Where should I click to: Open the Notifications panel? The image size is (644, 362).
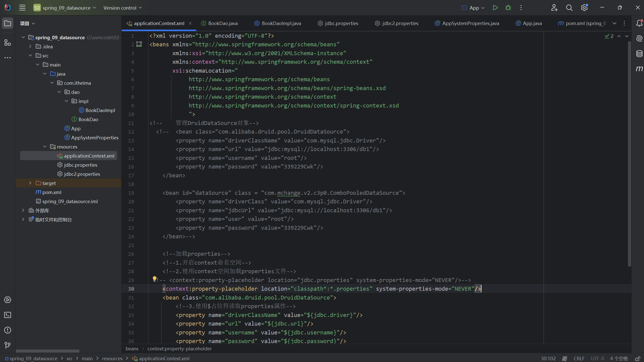pyautogui.click(x=639, y=23)
